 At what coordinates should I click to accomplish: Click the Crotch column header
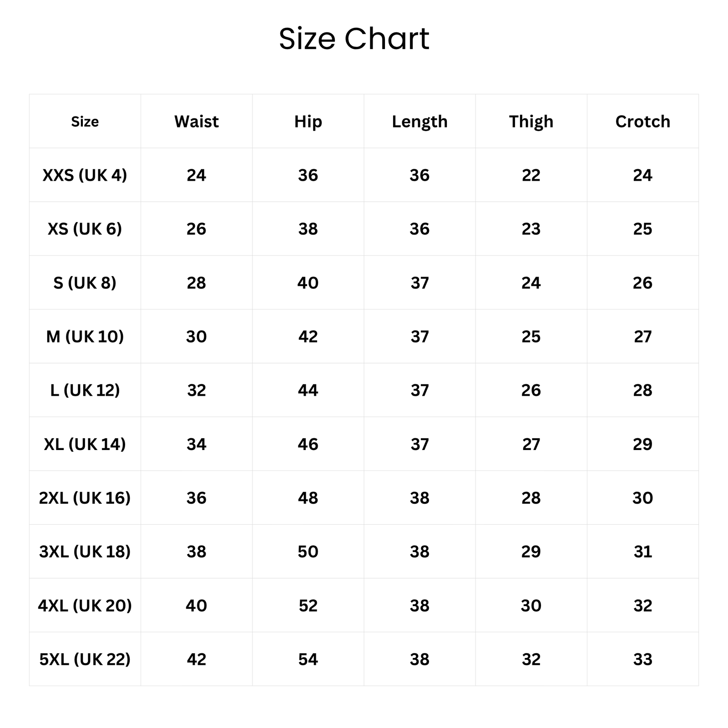pos(642,121)
